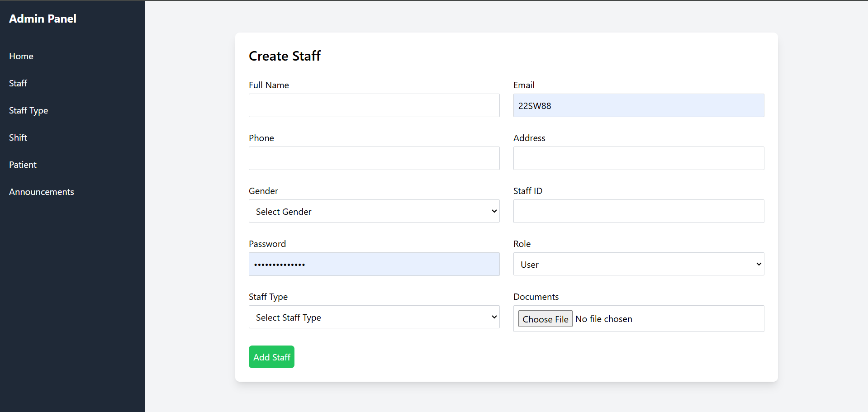This screenshot has width=868, height=412.
Task: Open the Gender dropdown
Action: click(x=374, y=211)
